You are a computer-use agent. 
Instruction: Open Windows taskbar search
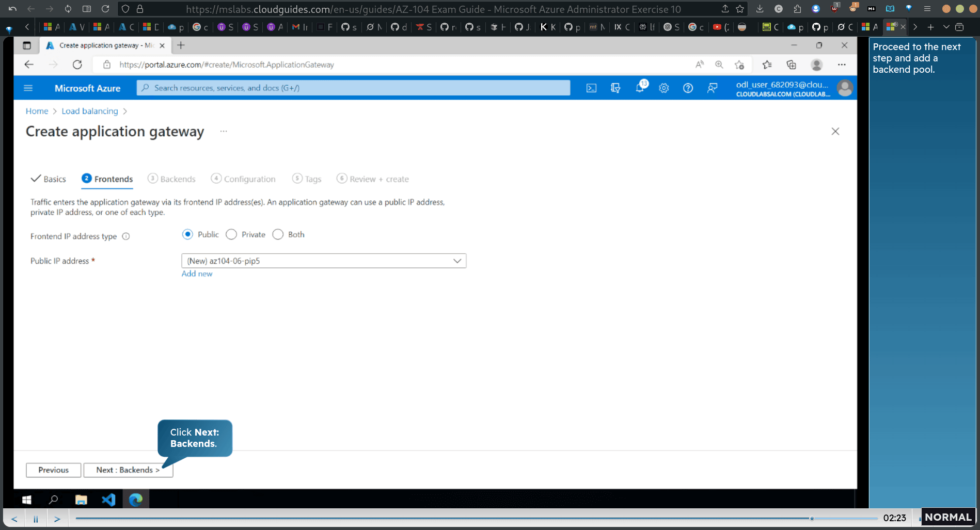[53, 500]
